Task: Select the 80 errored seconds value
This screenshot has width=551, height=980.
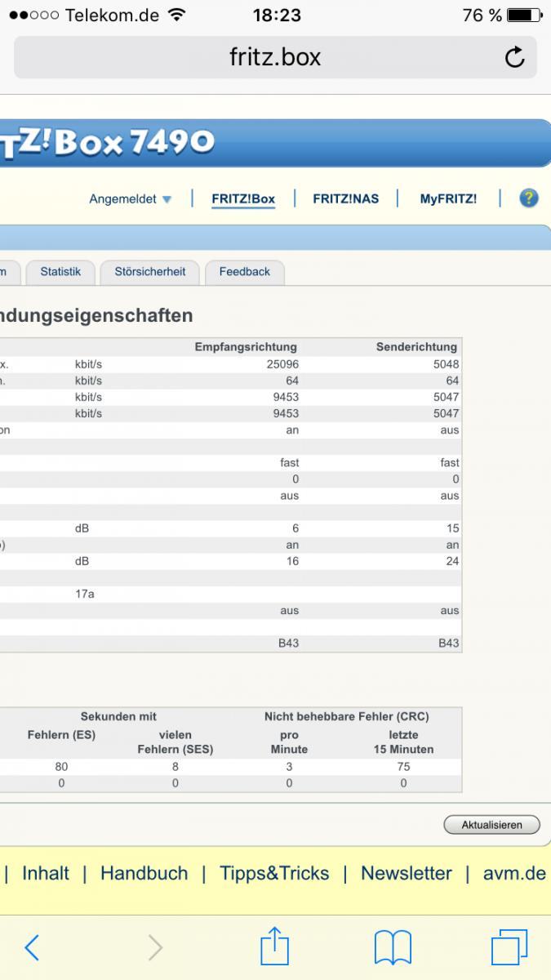Action: point(61,767)
